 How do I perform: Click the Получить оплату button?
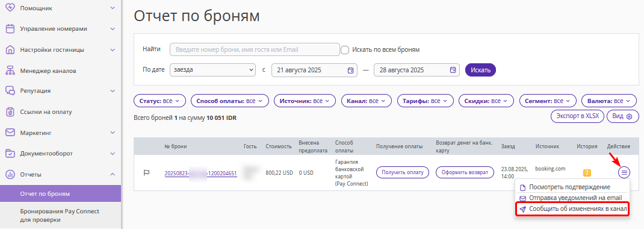403,172
